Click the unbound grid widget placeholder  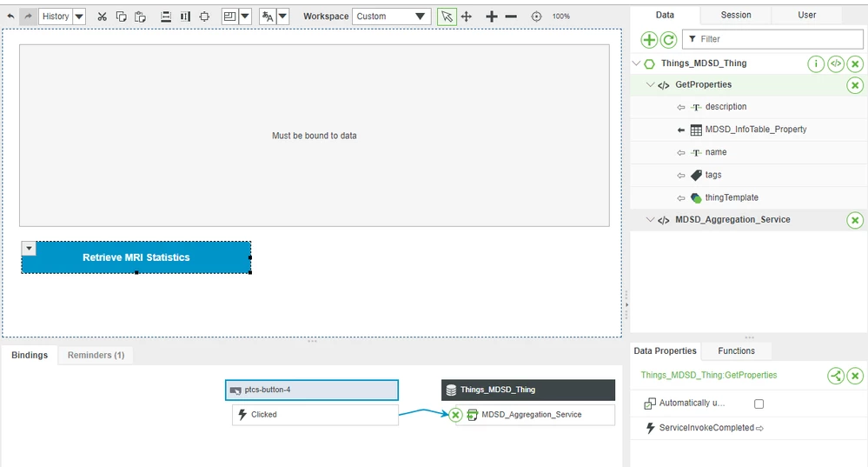[315, 135]
